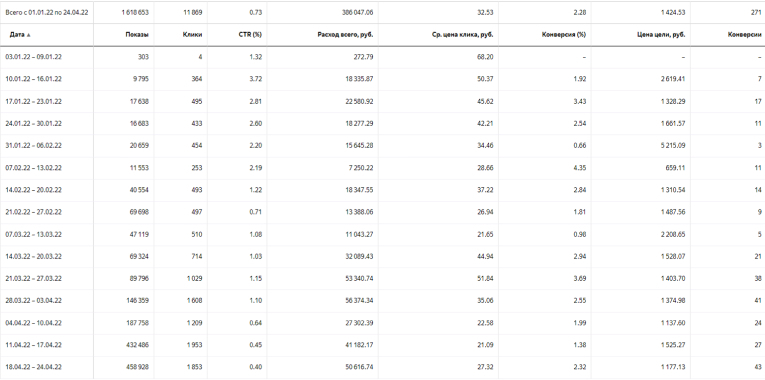This screenshot has width=765, height=380.
Task: Click the 5 215.09 goal price cell
Action: (673, 145)
